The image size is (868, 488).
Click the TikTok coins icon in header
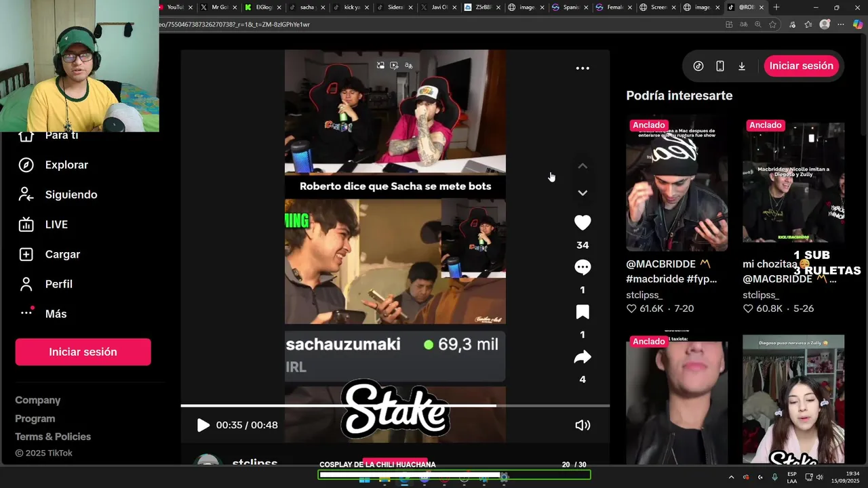tap(698, 66)
